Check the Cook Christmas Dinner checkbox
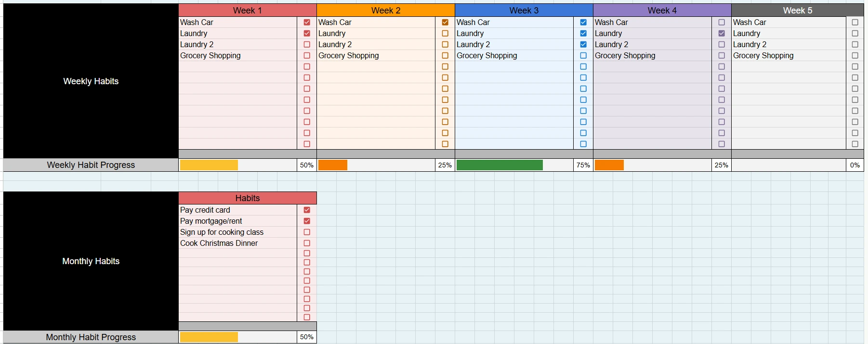 (x=307, y=243)
